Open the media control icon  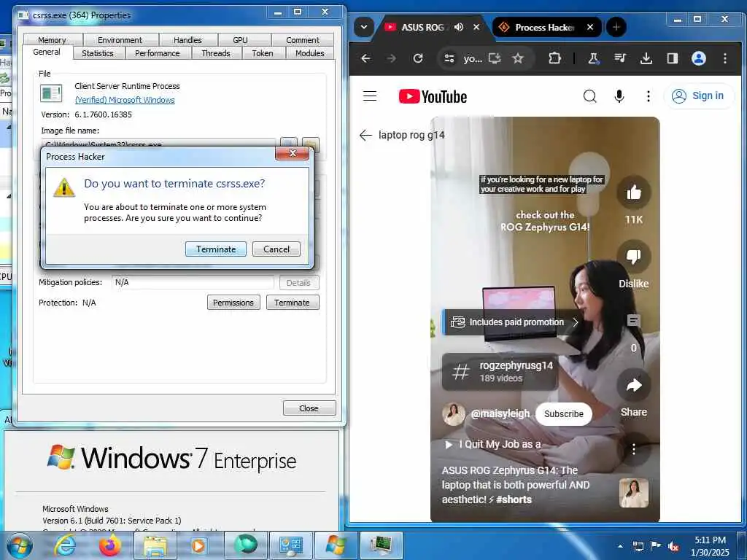(620, 58)
